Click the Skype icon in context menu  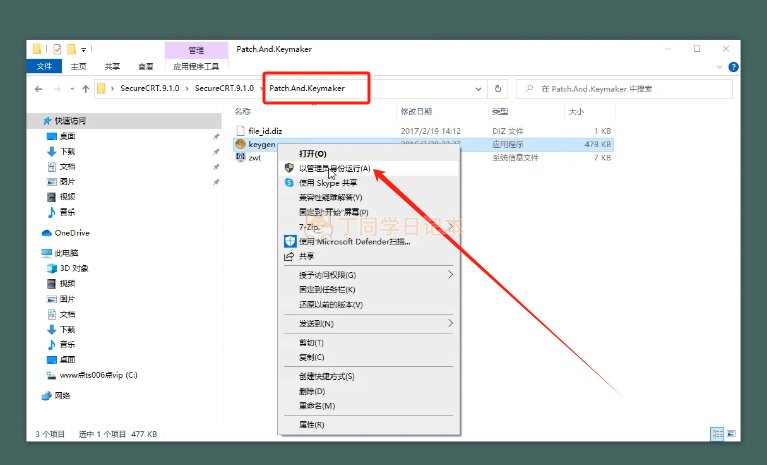[x=289, y=182]
